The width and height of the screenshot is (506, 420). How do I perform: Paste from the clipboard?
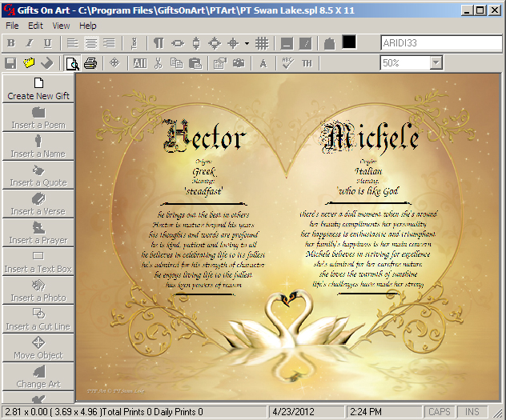click(195, 63)
